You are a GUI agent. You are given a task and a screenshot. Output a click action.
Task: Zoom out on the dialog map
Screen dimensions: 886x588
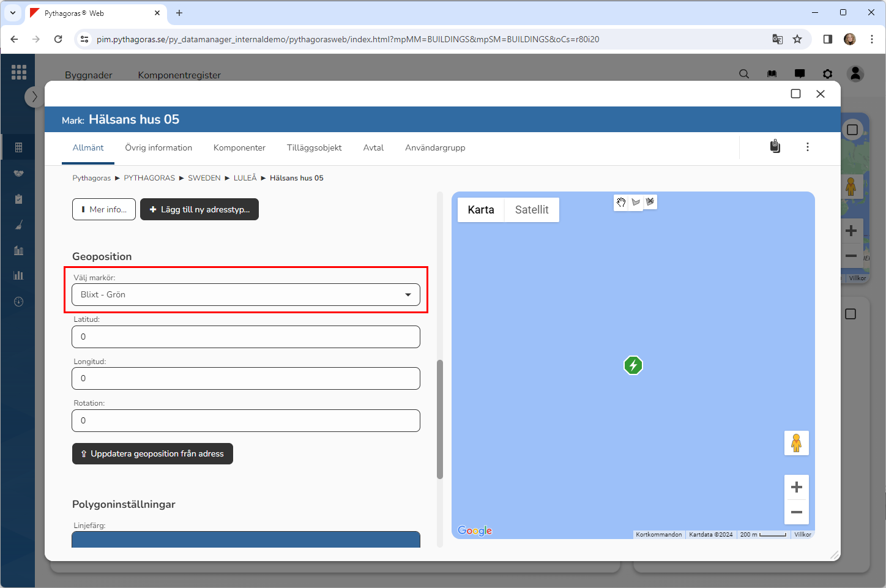796,512
